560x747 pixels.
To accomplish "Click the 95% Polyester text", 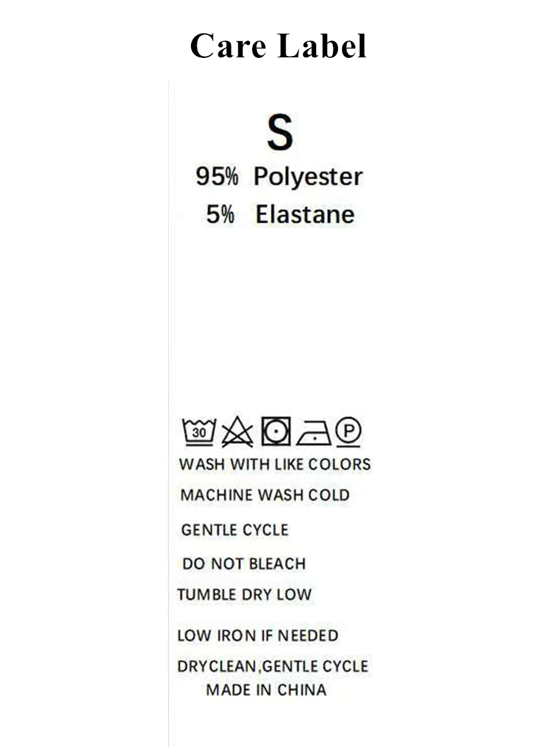I will pos(279,177).
